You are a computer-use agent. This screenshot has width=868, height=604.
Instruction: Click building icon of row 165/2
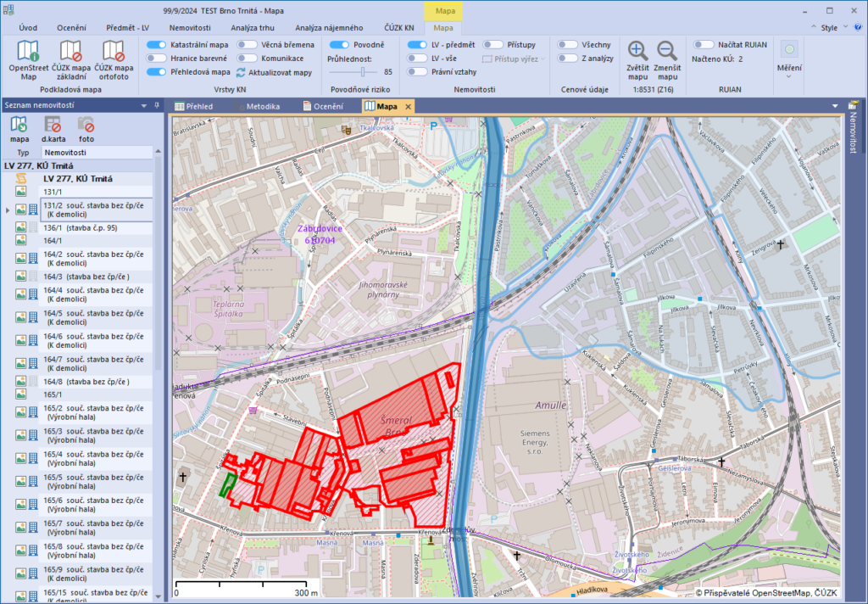click(x=33, y=412)
